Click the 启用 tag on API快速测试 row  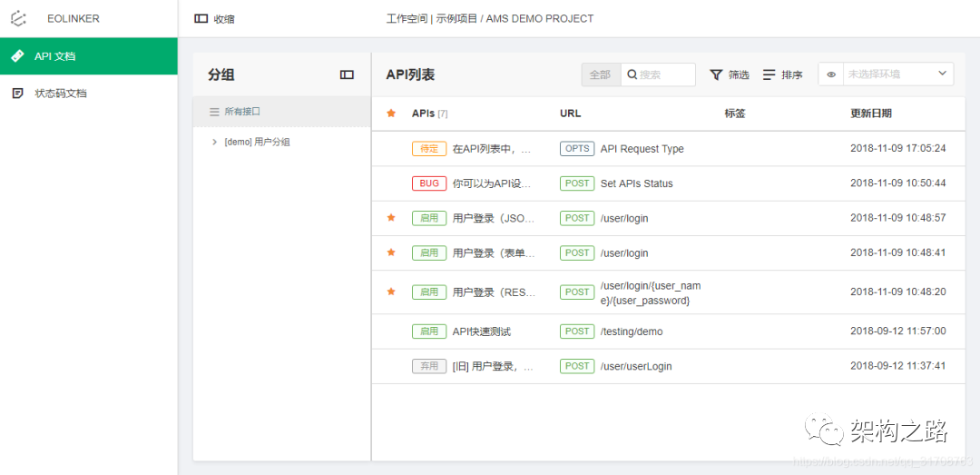click(429, 332)
